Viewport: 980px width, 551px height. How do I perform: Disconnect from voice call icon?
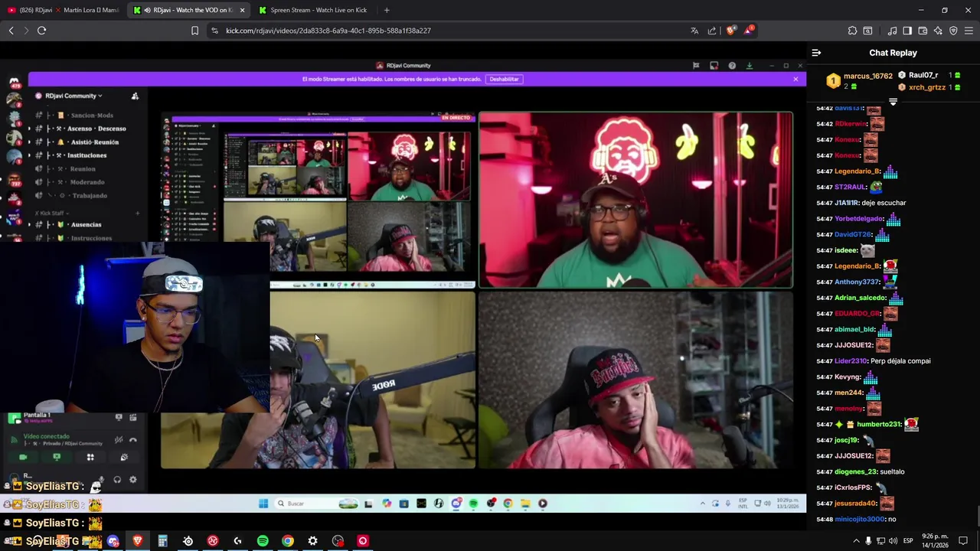tap(133, 440)
